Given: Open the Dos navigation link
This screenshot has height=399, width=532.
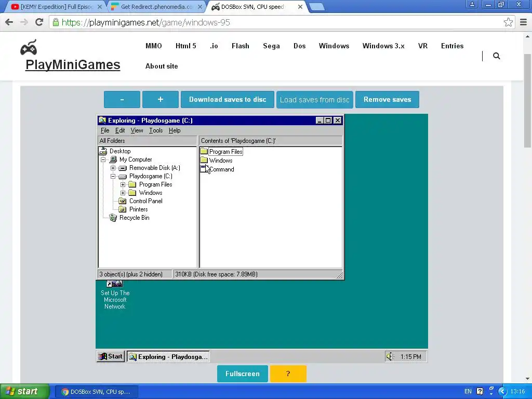Looking at the screenshot, I should (x=299, y=46).
